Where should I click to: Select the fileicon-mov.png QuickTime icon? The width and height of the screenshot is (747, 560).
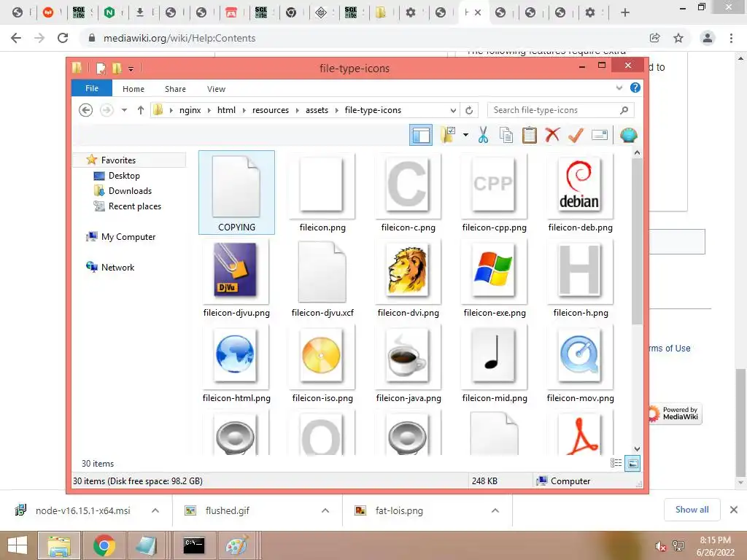point(580,365)
